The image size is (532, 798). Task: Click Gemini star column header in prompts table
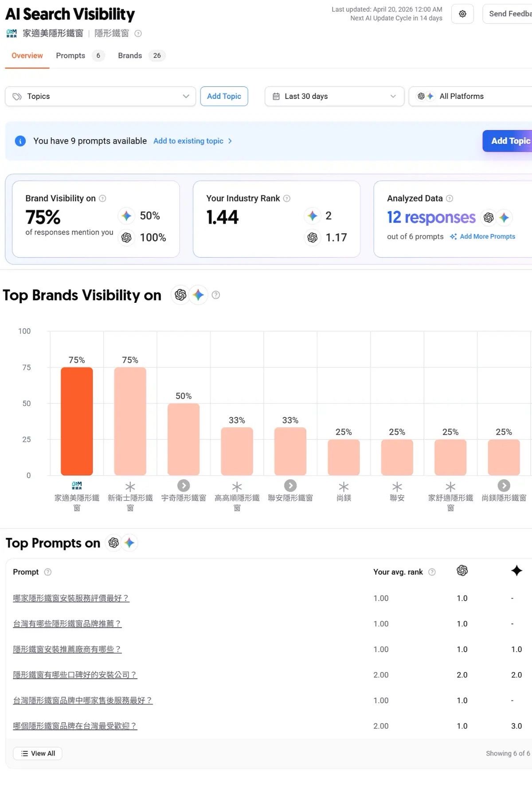516,571
